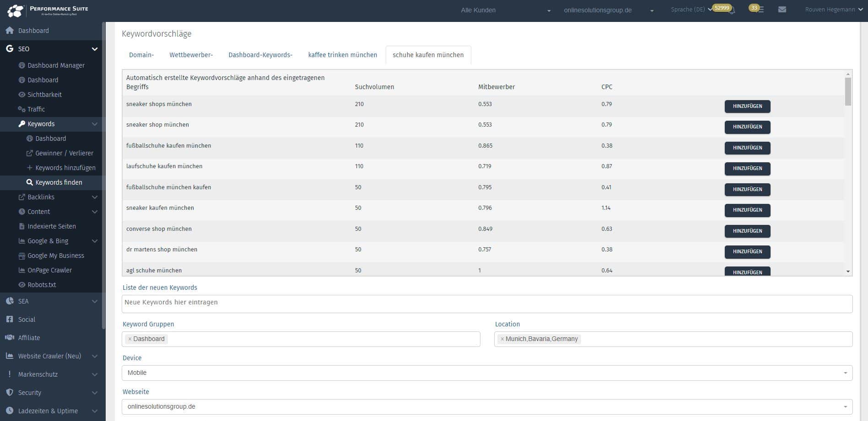
Task: Click the Facebook icon beside Social
Action: coord(10,320)
